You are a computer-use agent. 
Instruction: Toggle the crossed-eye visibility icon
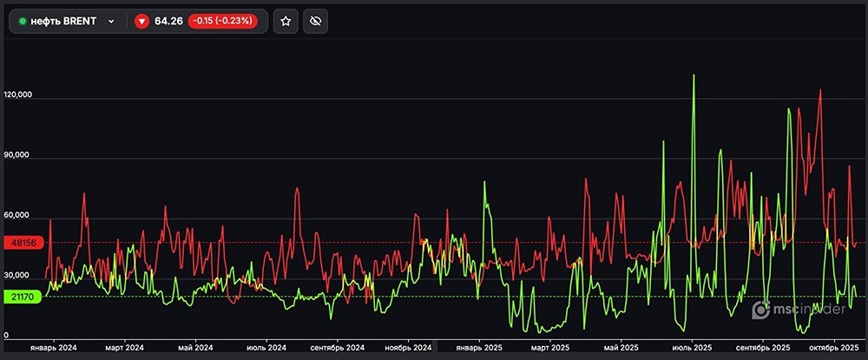317,21
